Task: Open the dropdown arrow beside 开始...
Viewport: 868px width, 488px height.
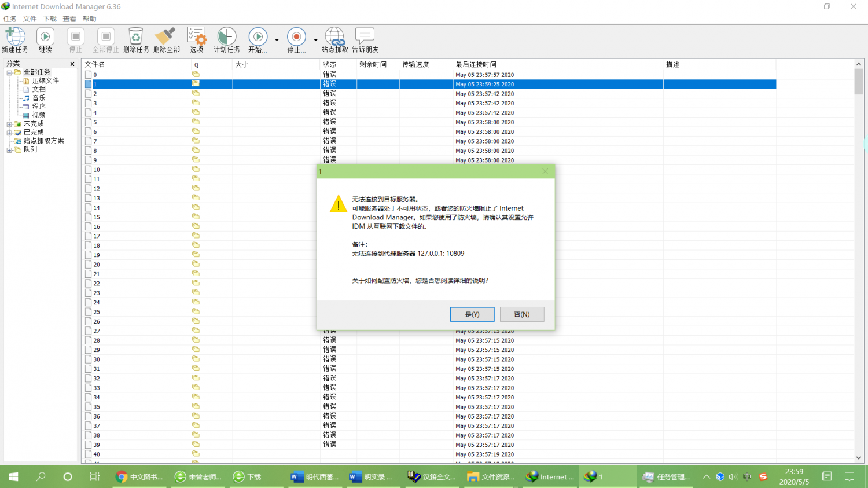Action: 277,40
